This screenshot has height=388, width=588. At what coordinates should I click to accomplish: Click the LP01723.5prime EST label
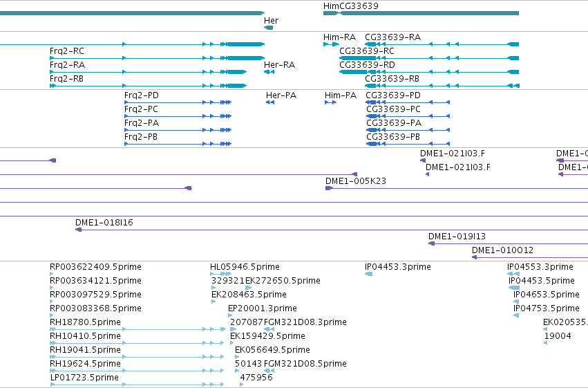84,378
